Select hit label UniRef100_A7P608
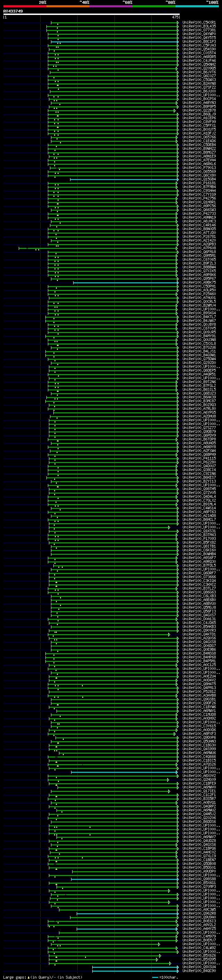The image size is (222, 980). [x=199, y=248]
